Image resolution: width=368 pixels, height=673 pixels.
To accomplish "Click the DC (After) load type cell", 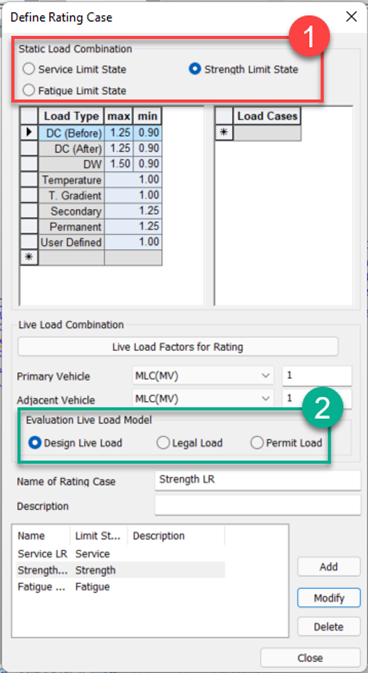I will [x=71, y=149].
